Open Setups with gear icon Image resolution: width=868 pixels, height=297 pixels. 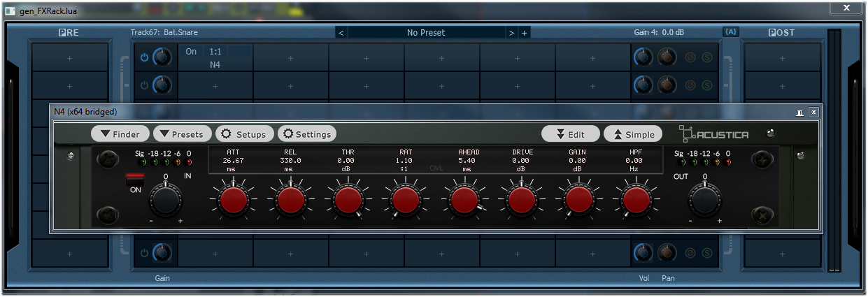click(x=244, y=134)
